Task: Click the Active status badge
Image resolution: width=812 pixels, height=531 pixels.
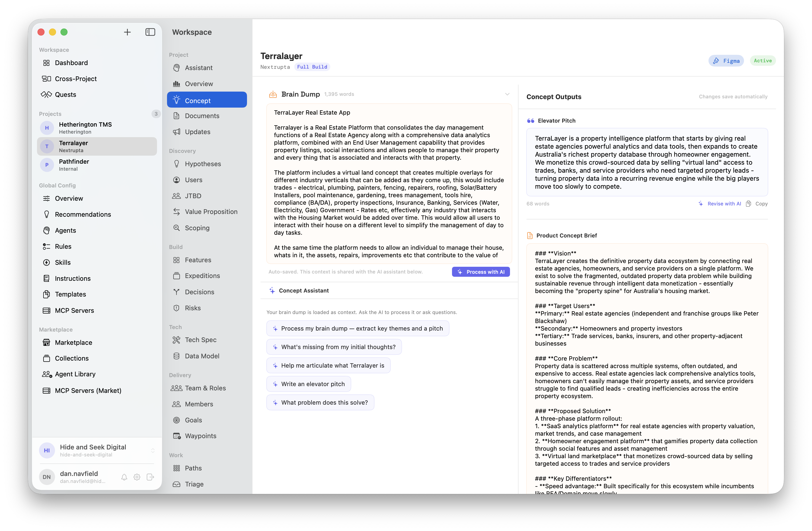Action: click(762, 61)
